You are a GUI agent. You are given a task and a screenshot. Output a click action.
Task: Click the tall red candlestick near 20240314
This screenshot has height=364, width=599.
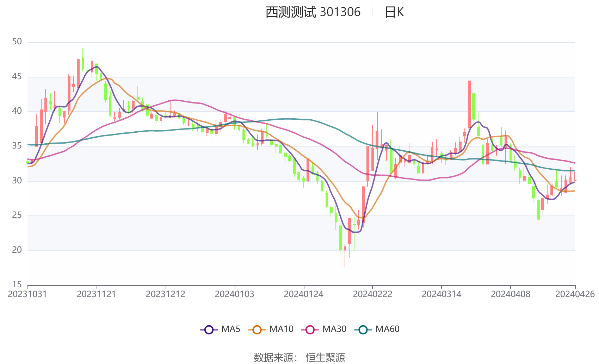[469, 104]
